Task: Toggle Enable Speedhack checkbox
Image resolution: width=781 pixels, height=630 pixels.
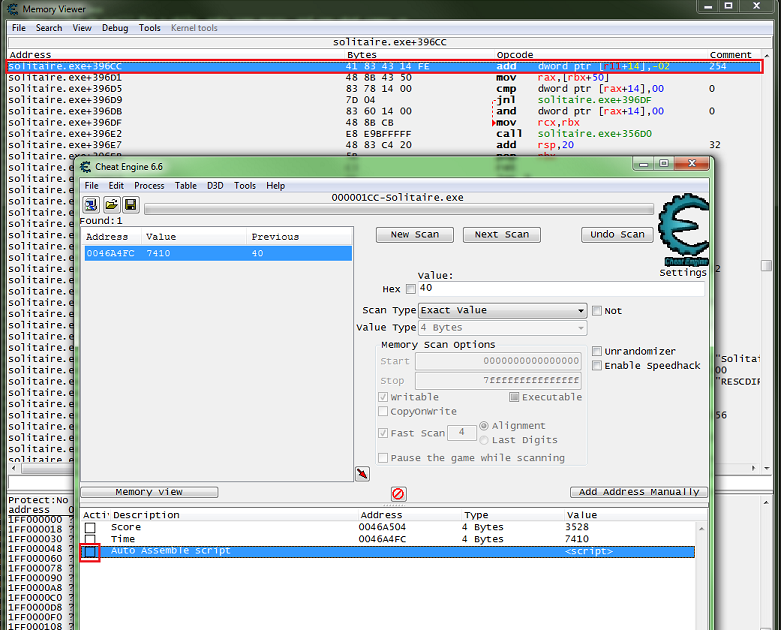Action: (597, 366)
